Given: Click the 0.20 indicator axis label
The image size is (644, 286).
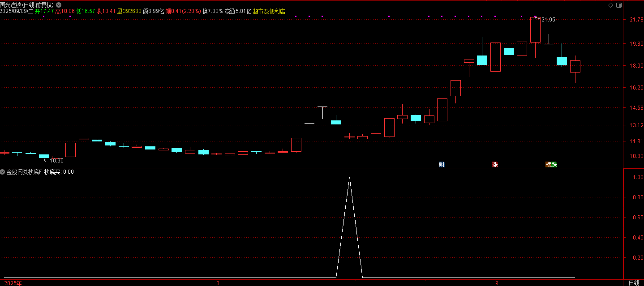Looking at the screenshot, I should 638,258.
